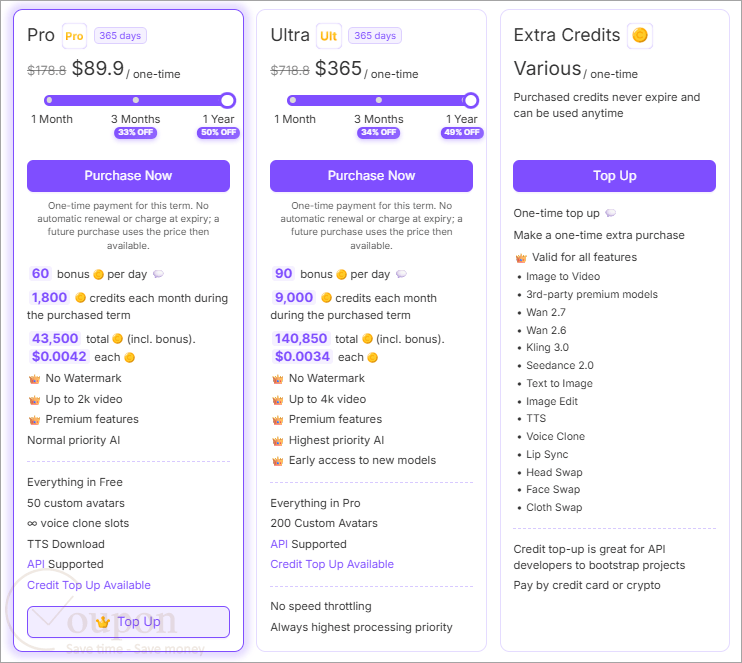Viewport: 742px width, 663px height.
Task: Open the Ultra bonus per day info bubble
Action: (401, 274)
